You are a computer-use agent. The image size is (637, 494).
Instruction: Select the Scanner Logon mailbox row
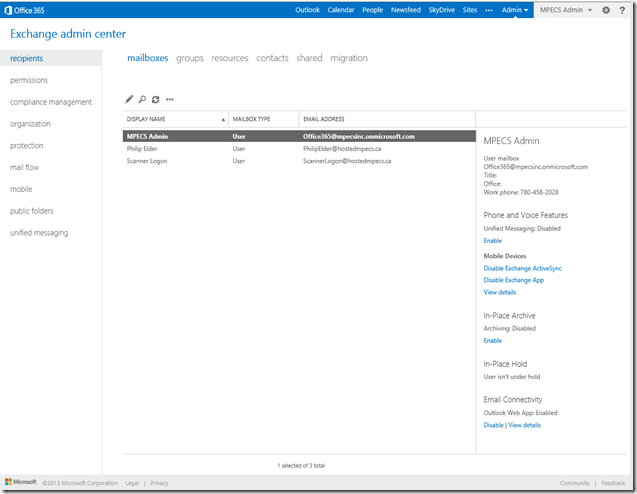tap(299, 161)
